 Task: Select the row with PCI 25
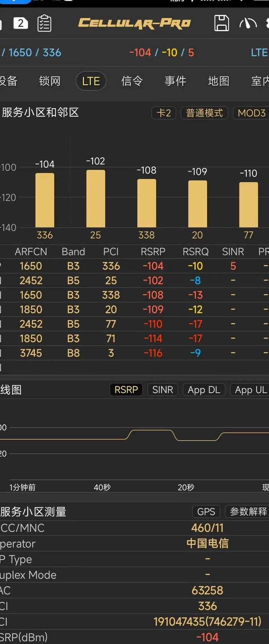(134, 281)
